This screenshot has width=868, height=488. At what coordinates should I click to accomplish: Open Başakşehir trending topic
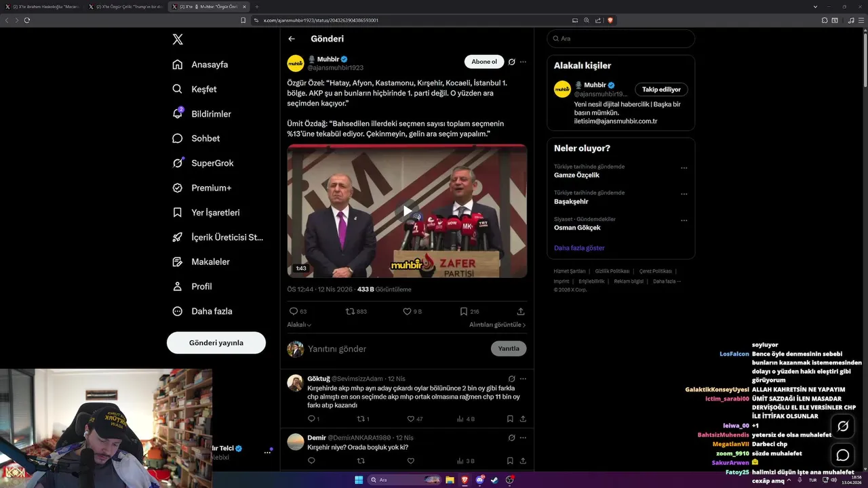coord(571,201)
